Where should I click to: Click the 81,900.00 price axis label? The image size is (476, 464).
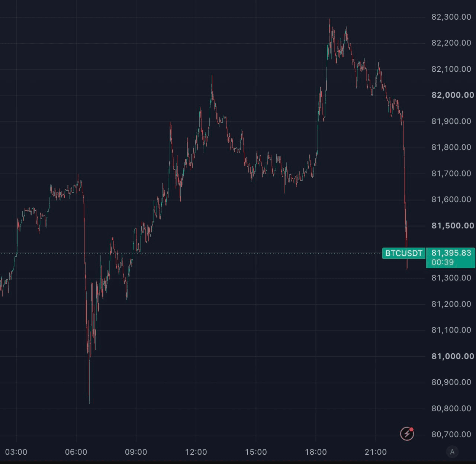click(451, 121)
